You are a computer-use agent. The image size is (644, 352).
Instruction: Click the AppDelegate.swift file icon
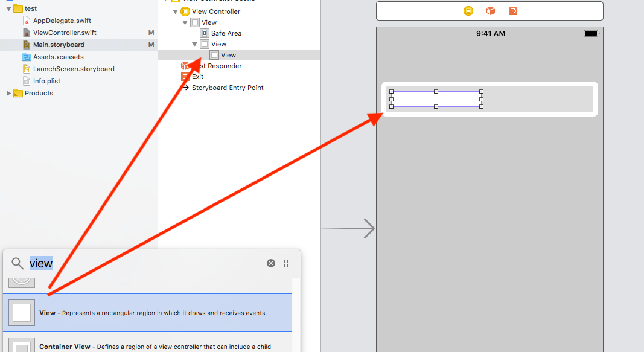[27, 21]
